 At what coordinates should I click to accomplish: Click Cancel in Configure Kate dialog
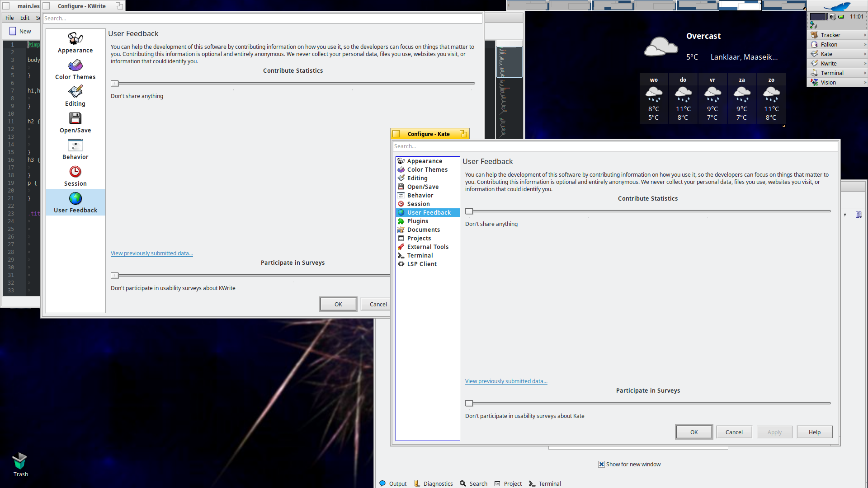pyautogui.click(x=734, y=432)
